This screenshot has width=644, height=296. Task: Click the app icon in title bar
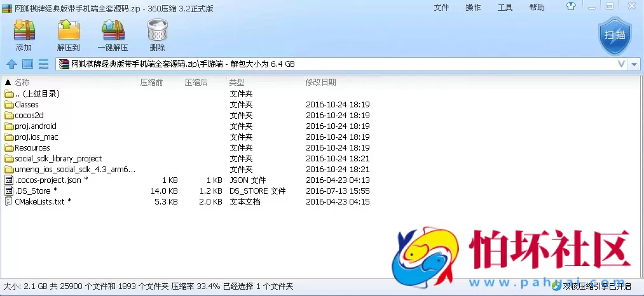[7, 8]
